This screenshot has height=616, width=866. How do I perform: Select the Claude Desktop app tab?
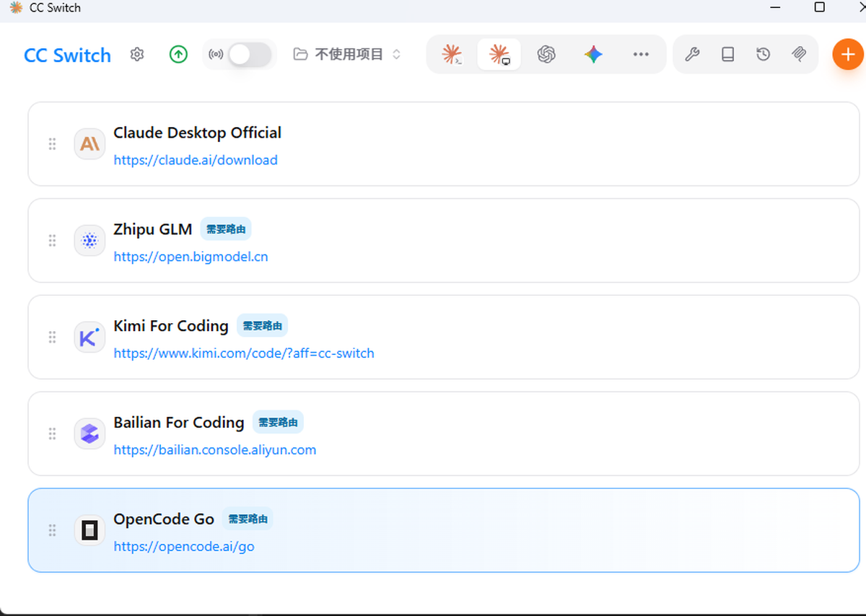pos(499,54)
